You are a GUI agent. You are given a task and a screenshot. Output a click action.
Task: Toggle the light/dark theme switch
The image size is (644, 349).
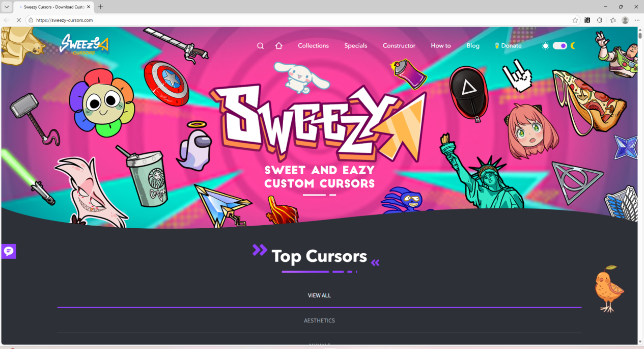(x=560, y=46)
